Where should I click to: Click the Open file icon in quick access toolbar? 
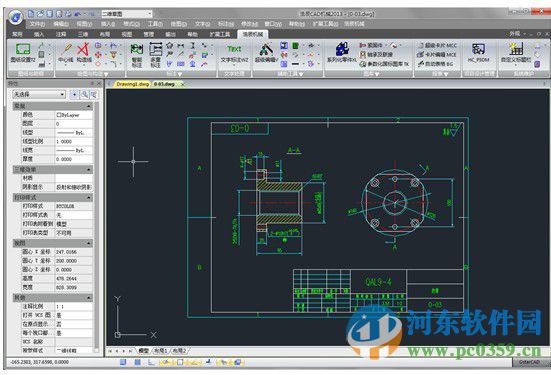pyautogui.click(x=40, y=14)
